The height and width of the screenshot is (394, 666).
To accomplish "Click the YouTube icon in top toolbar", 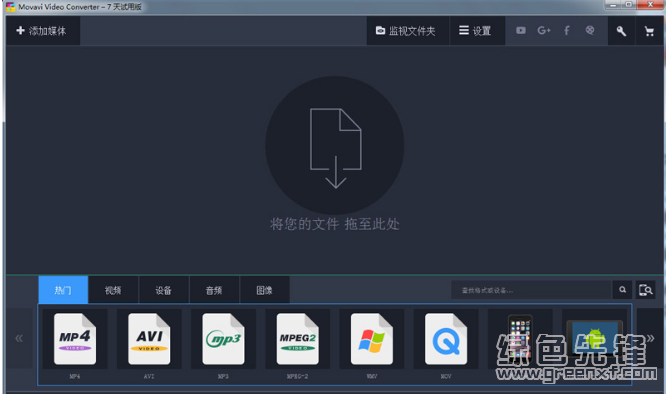I will click(x=521, y=31).
